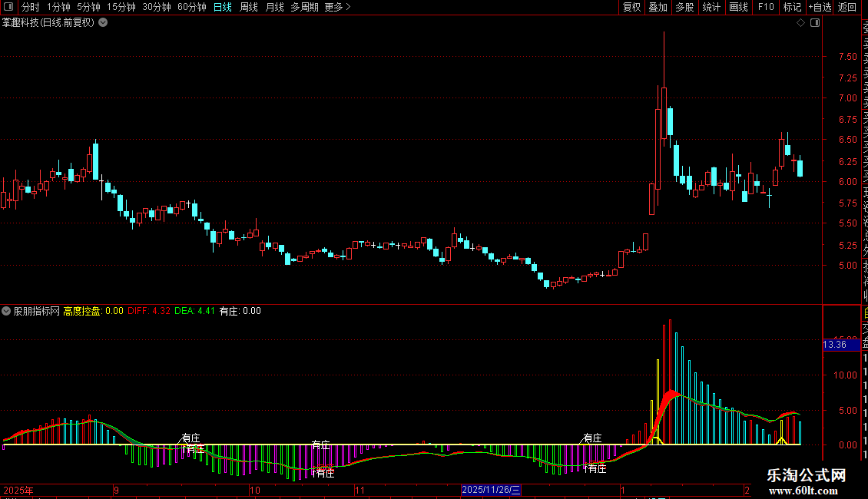The width and height of the screenshot is (868, 499).
Task: Click the month 10 marker on time axis
Action: coord(255,490)
